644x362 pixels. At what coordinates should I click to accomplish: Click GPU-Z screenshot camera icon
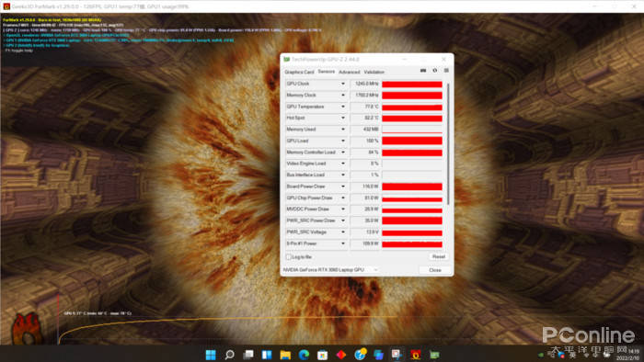pos(423,71)
